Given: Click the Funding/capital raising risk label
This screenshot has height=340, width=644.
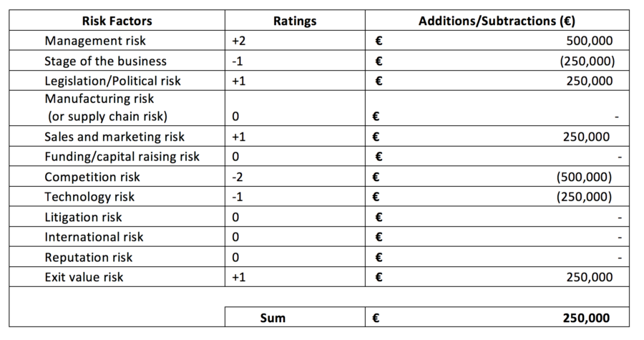Looking at the screenshot, I should tap(122, 157).
